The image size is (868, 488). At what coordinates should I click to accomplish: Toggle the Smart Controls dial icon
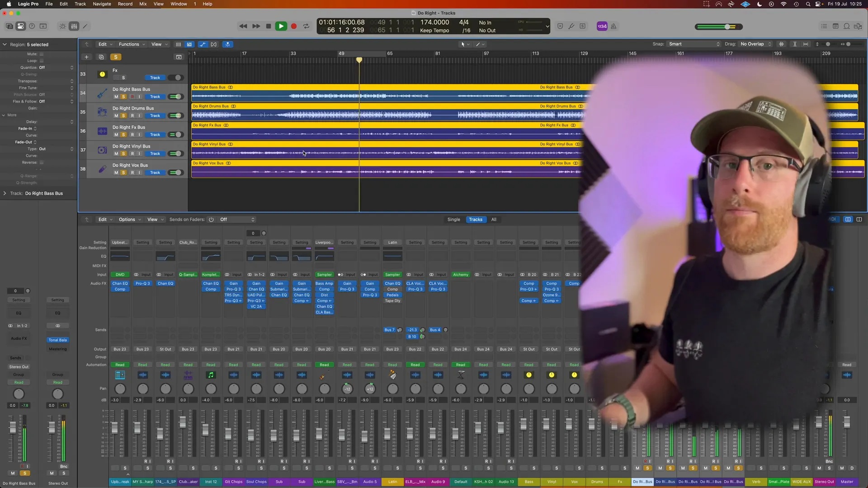click(62, 26)
